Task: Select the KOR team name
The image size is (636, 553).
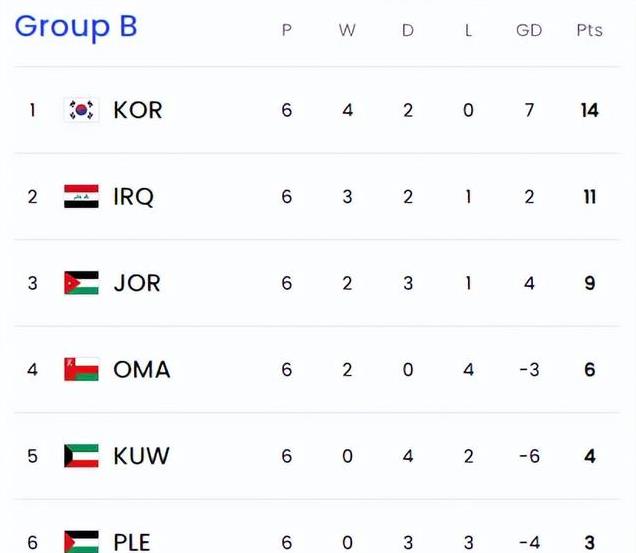Action: (138, 110)
